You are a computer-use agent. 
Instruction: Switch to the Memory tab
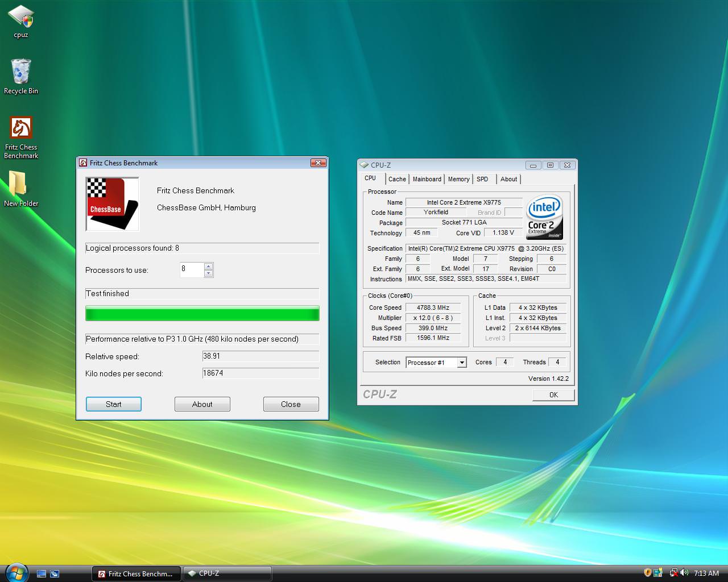pyautogui.click(x=458, y=179)
